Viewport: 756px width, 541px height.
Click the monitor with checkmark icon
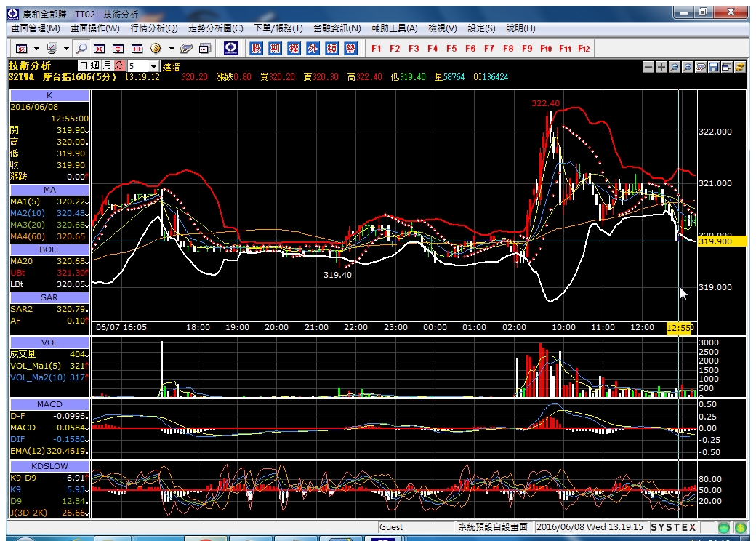point(52,48)
